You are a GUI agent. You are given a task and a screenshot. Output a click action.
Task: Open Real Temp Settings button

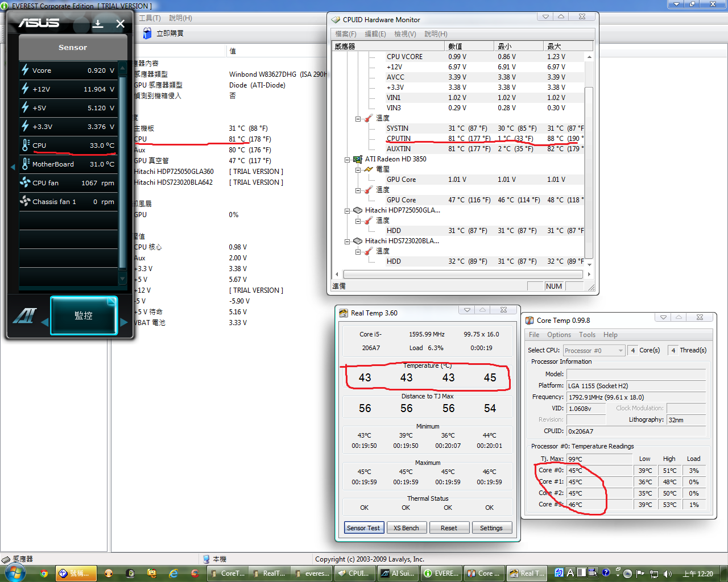(x=491, y=528)
